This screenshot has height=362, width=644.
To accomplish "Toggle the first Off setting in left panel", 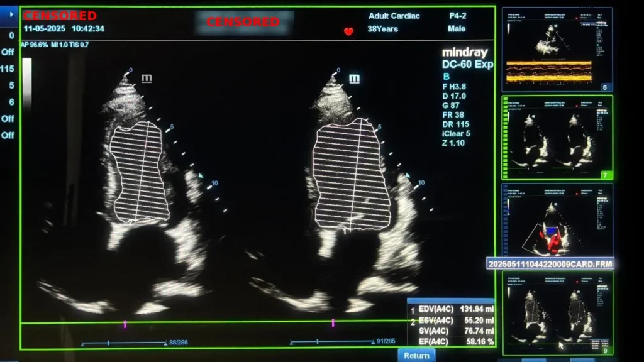I will tap(8, 52).
